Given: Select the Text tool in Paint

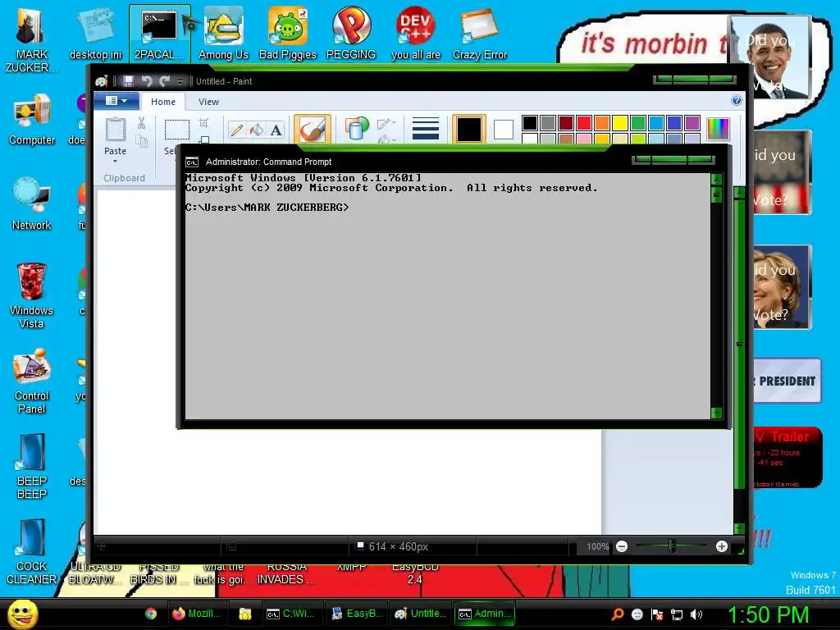Looking at the screenshot, I should (276, 130).
